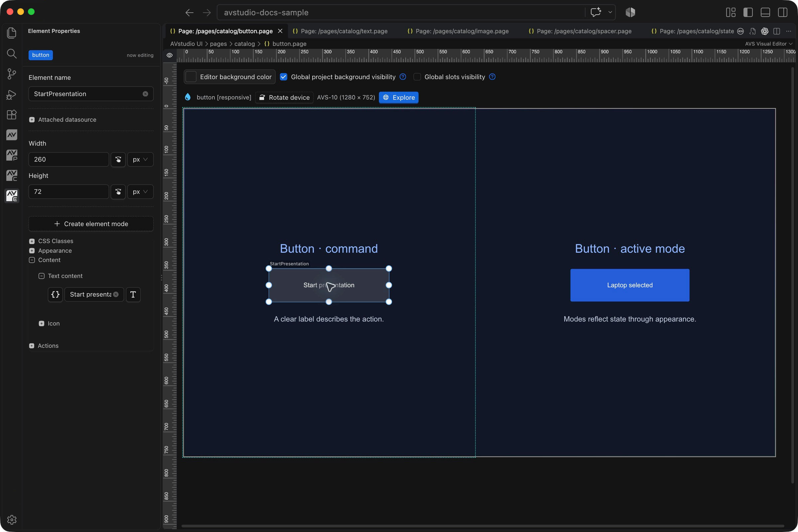Open the Source Control branch icon

click(x=12, y=73)
